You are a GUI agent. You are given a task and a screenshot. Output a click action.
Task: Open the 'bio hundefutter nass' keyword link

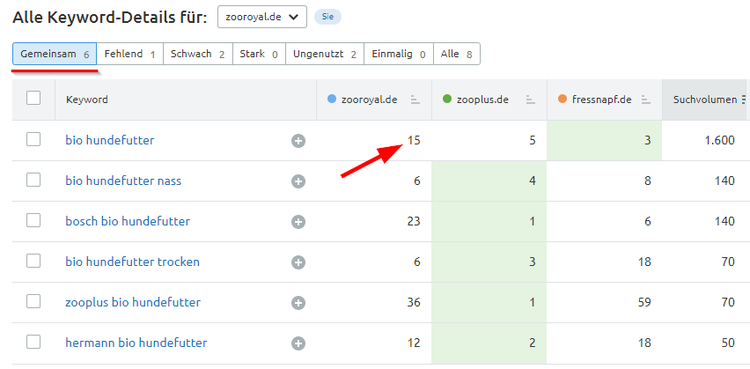pyautogui.click(x=123, y=181)
